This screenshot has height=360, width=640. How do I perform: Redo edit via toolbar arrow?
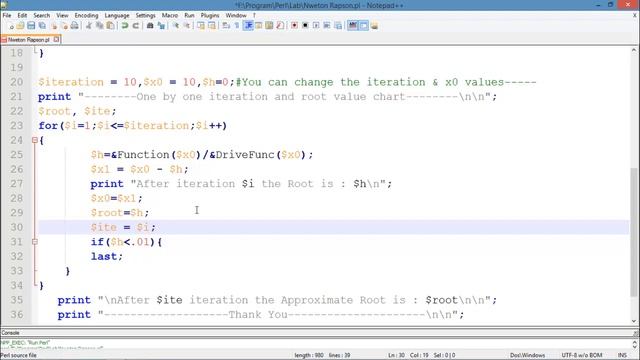[136, 26]
